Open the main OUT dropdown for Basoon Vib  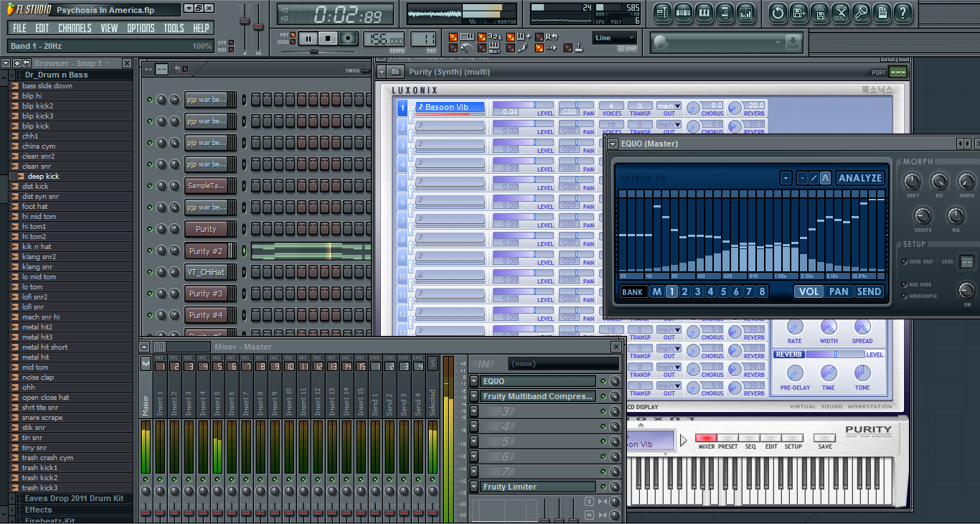(x=669, y=106)
